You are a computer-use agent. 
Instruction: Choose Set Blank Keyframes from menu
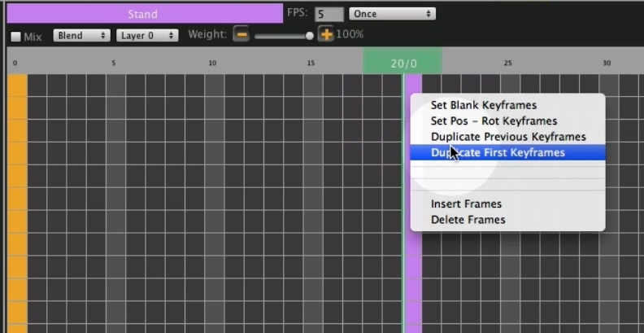pos(507,105)
